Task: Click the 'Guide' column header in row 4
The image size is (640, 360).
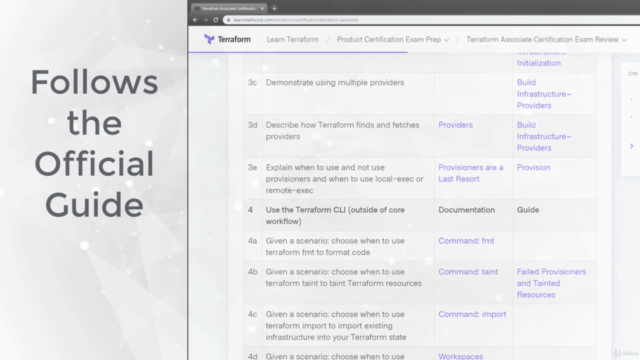Action: click(x=528, y=210)
